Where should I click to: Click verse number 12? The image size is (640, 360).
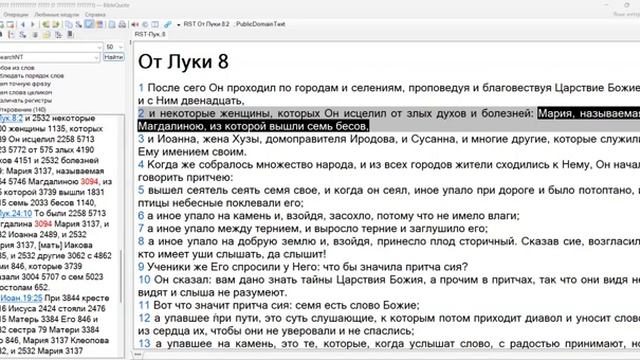144,318
